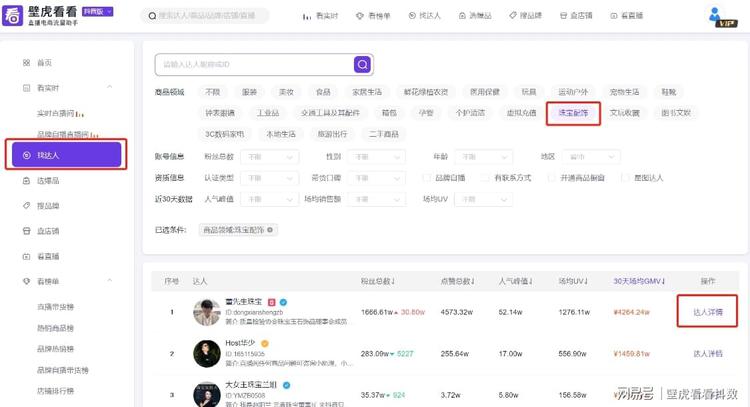Click the orange verified badge of Host华少
This screenshot has width=750, height=407.
click(x=265, y=343)
